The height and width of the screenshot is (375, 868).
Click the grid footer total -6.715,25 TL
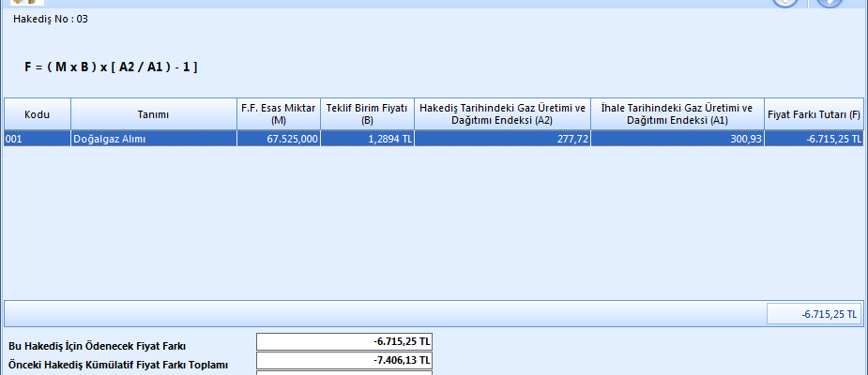(x=815, y=315)
